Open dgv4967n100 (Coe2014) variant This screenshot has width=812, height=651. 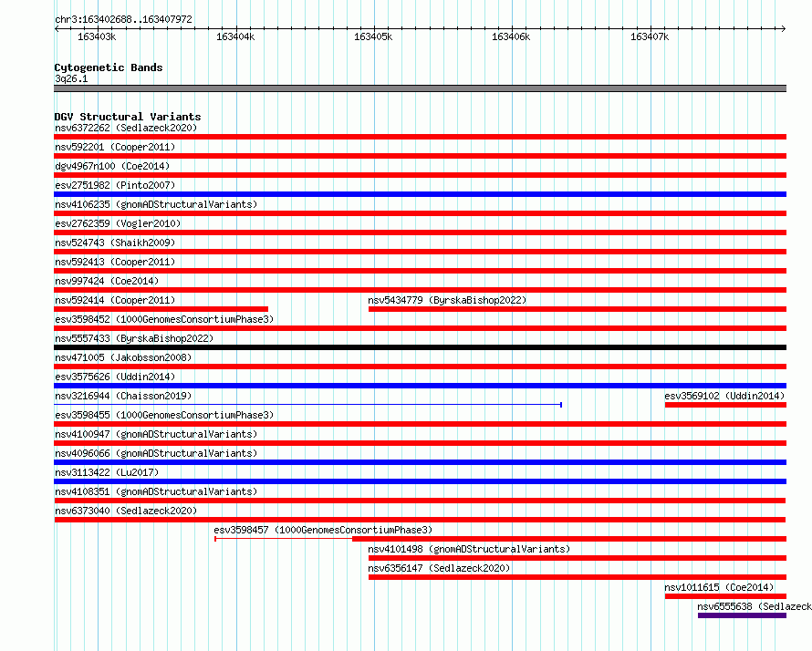[112, 166]
